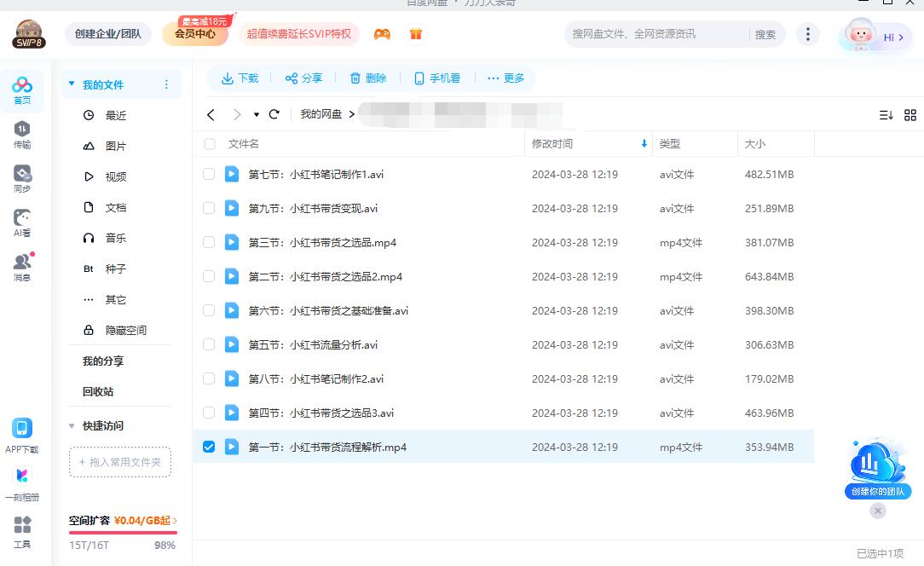924x566 pixels.
Task: Open the navigation history dropdown arrow
Action: (x=257, y=115)
